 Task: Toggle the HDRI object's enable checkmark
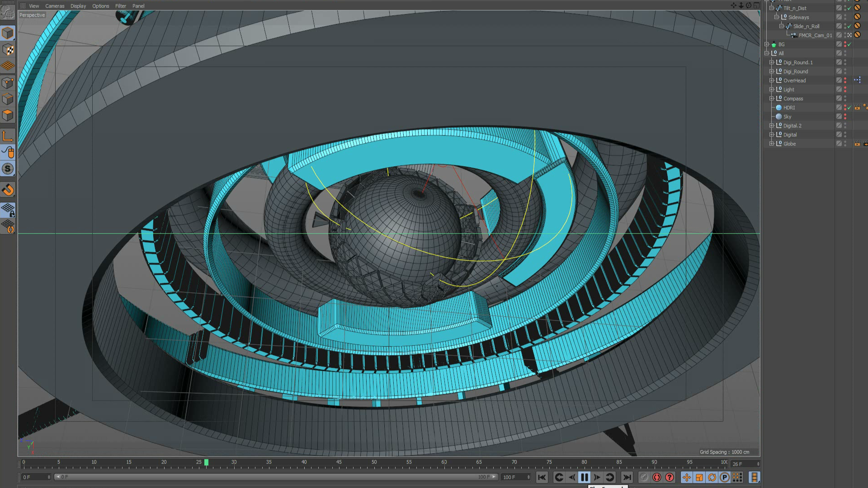849,108
